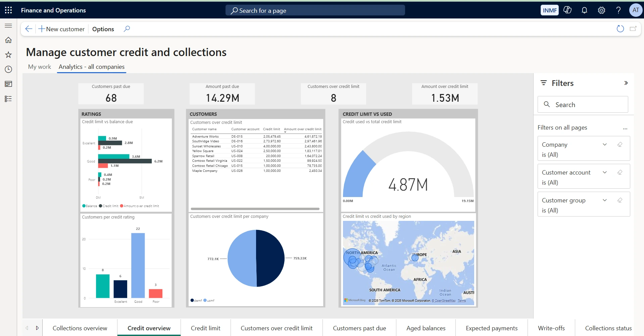Open the Credit limit report tab
The image size is (644, 336).
pyautogui.click(x=205, y=328)
